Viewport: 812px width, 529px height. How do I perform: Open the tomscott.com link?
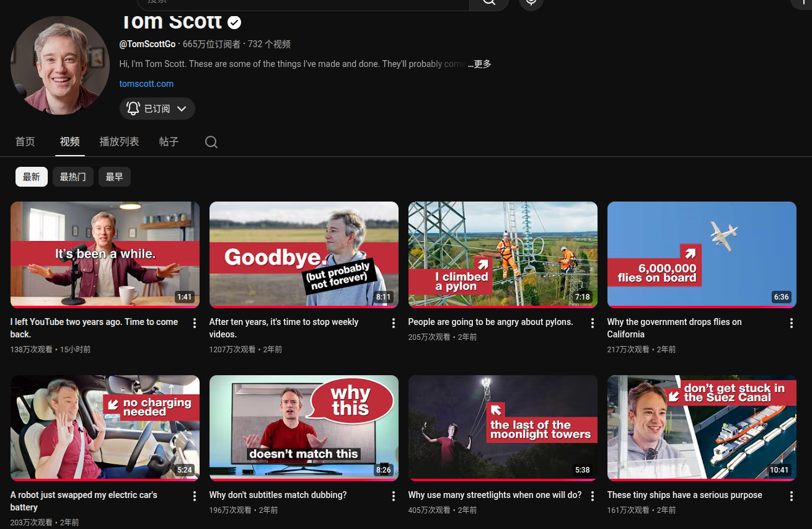click(146, 84)
